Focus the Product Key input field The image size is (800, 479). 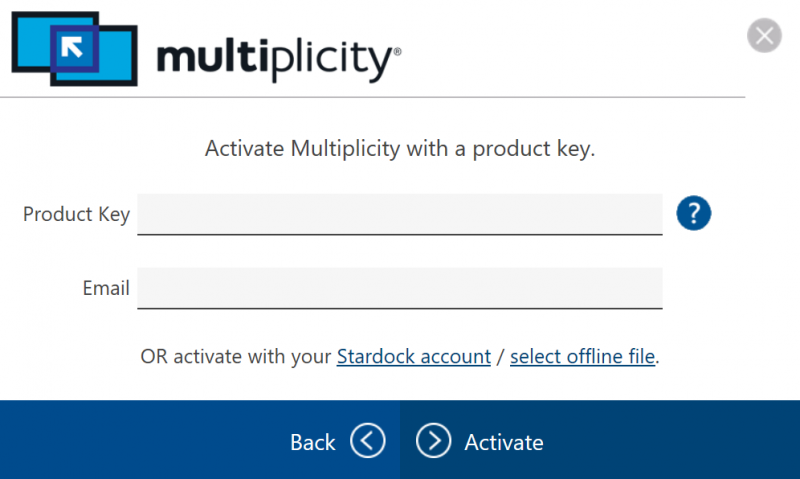tap(399, 213)
